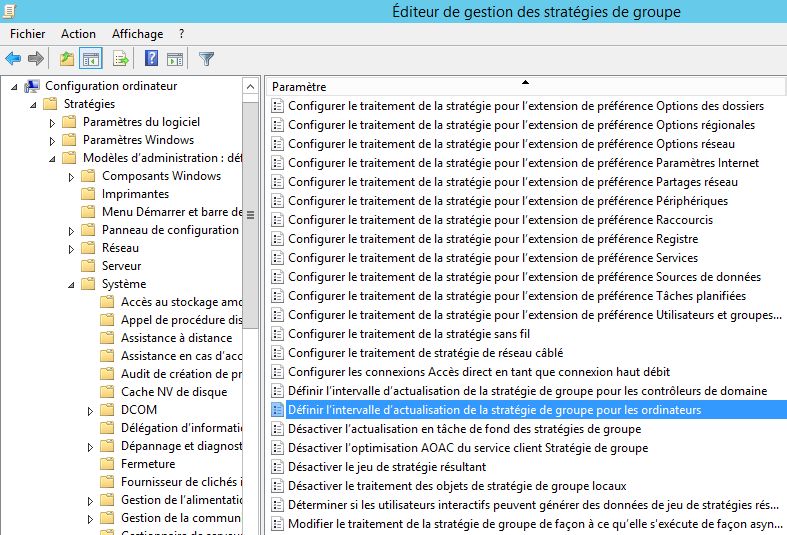Click the policy icon for Options régionales
787x535 pixels.
(277, 125)
